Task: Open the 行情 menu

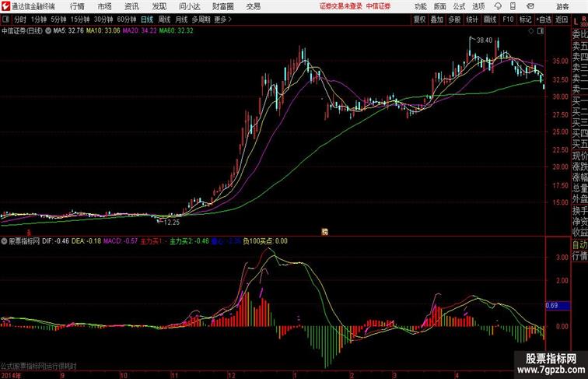Action: (x=77, y=6)
